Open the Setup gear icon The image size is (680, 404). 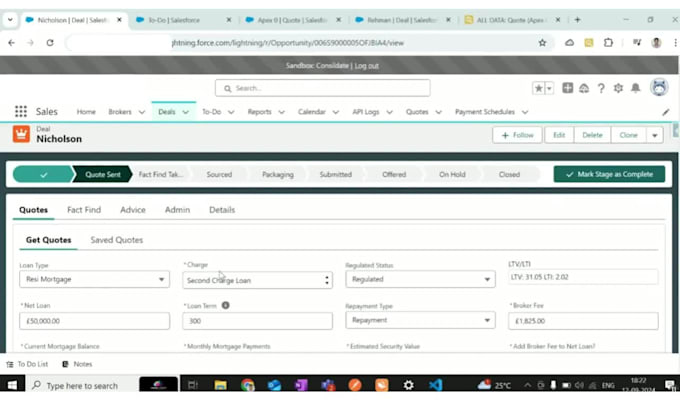coord(618,88)
